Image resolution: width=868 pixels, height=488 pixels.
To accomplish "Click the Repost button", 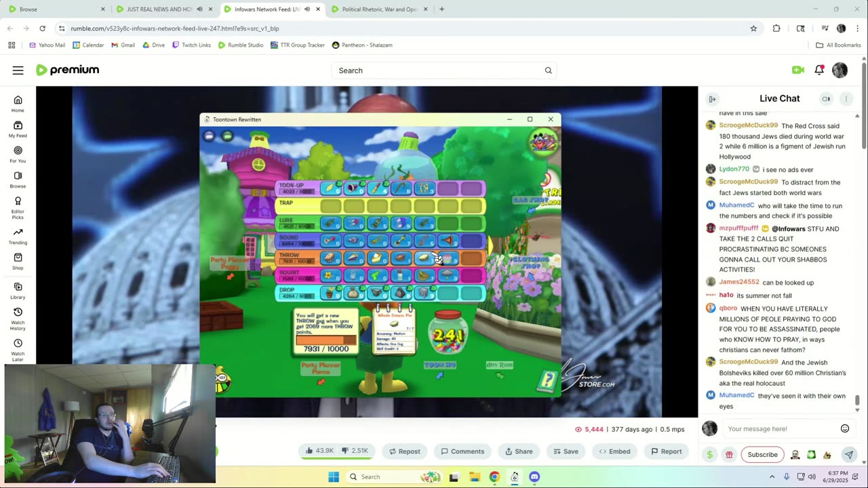I will (x=404, y=451).
